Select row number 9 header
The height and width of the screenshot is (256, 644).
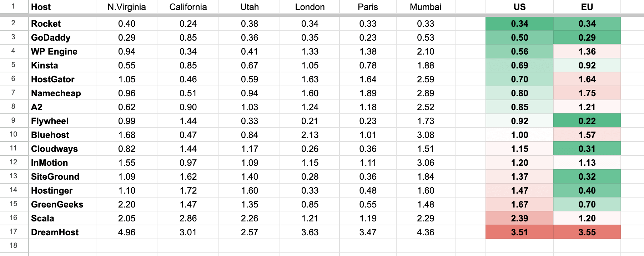[x=14, y=121]
